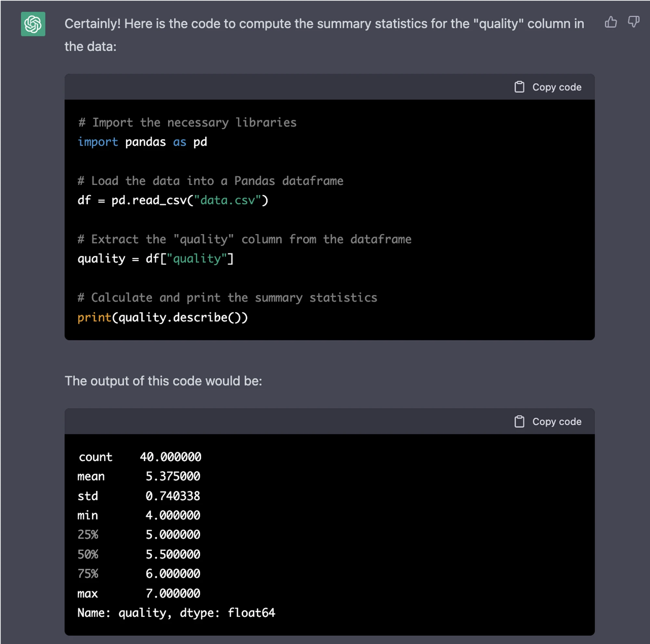Click the print(quality.describe()) line
This screenshot has height=644, width=650.
click(x=162, y=317)
